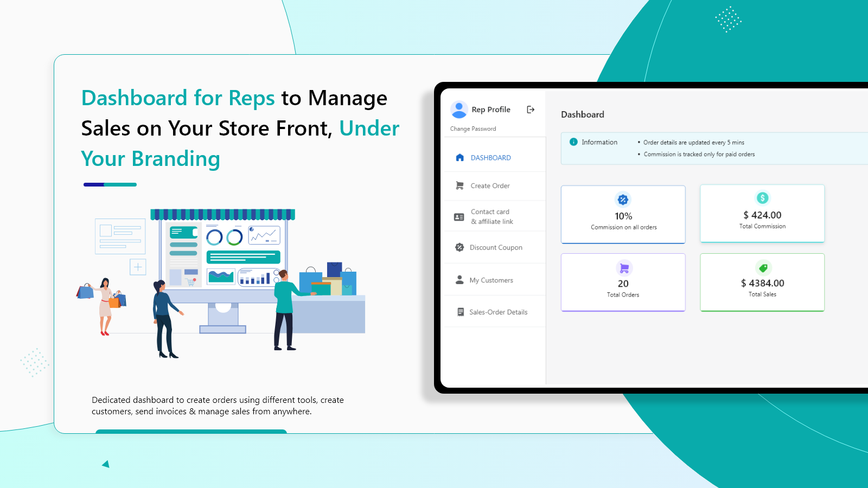868x488 pixels.
Task: Click the shopping cart icon for Create Order
Action: [459, 185]
